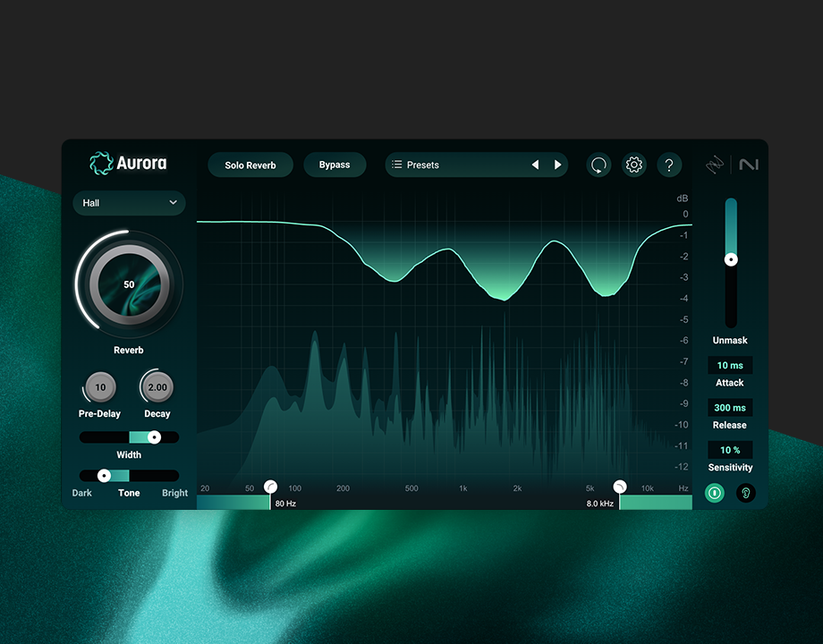Click the Solo Reverb button

coord(250,165)
